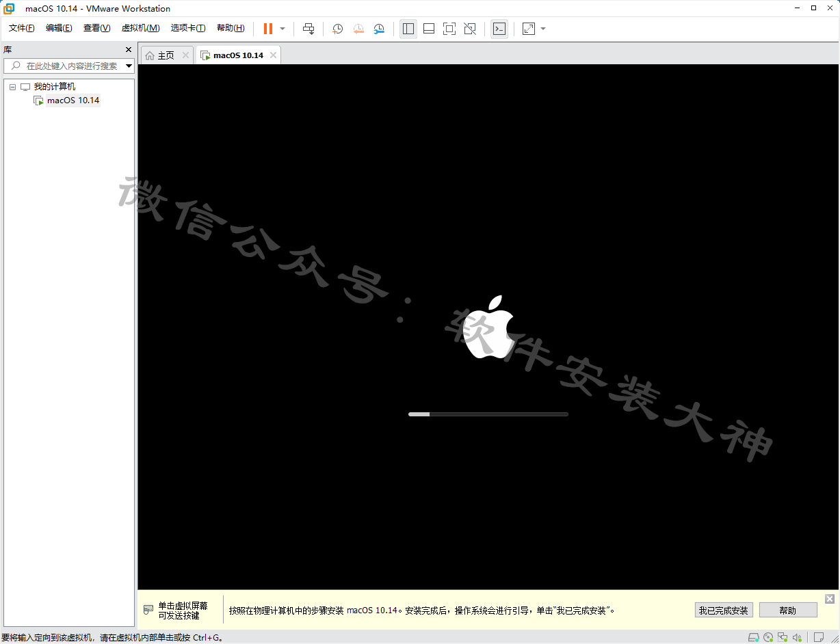The height and width of the screenshot is (644, 840).
Task: Revert the virtual machine to previous snapshot
Action: point(358,29)
